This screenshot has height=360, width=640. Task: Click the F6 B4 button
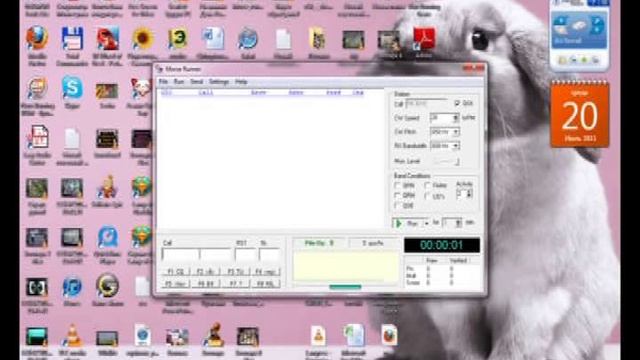click(205, 284)
